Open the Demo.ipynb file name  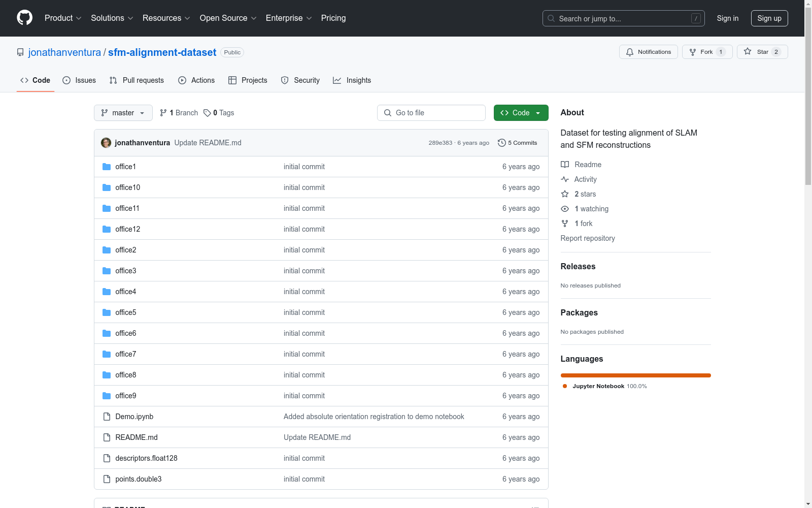pos(134,417)
